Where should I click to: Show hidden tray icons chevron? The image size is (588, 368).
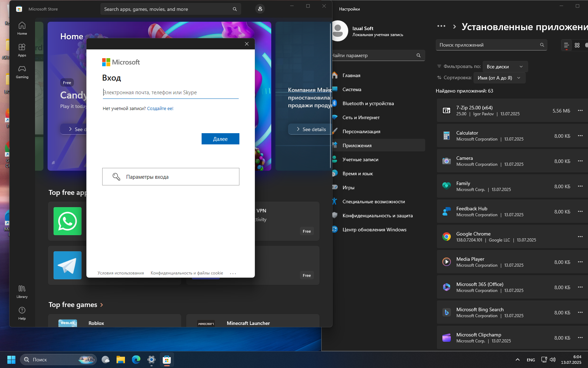click(x=518, y=360)
